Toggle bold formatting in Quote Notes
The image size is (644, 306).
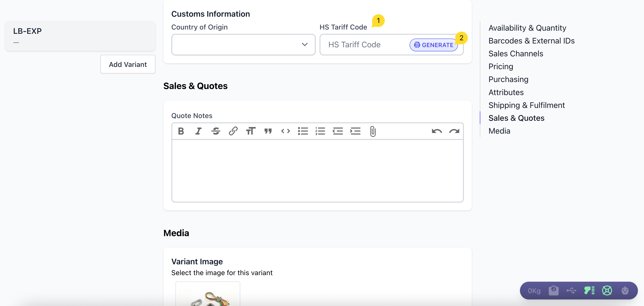(x=181, y=131)
